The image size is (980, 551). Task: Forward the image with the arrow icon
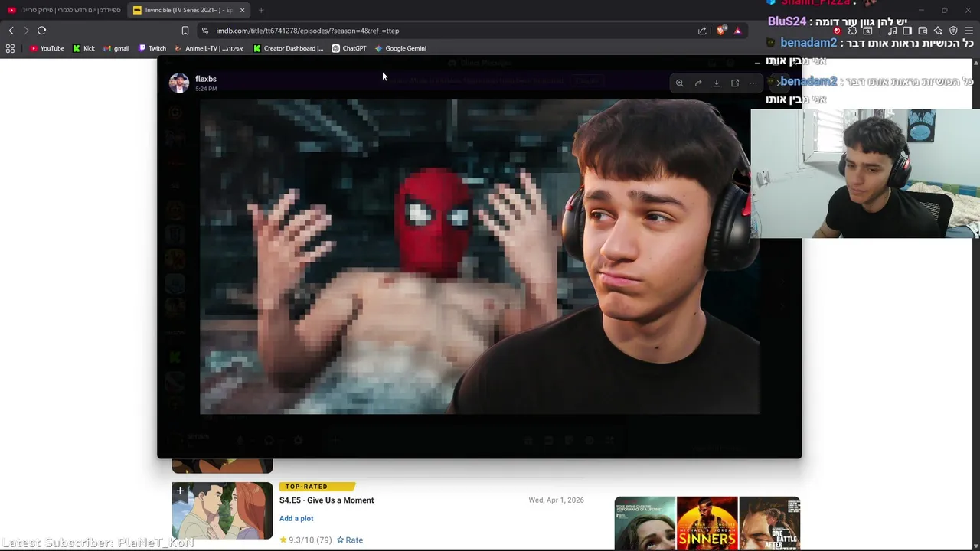tap(697, 83)
